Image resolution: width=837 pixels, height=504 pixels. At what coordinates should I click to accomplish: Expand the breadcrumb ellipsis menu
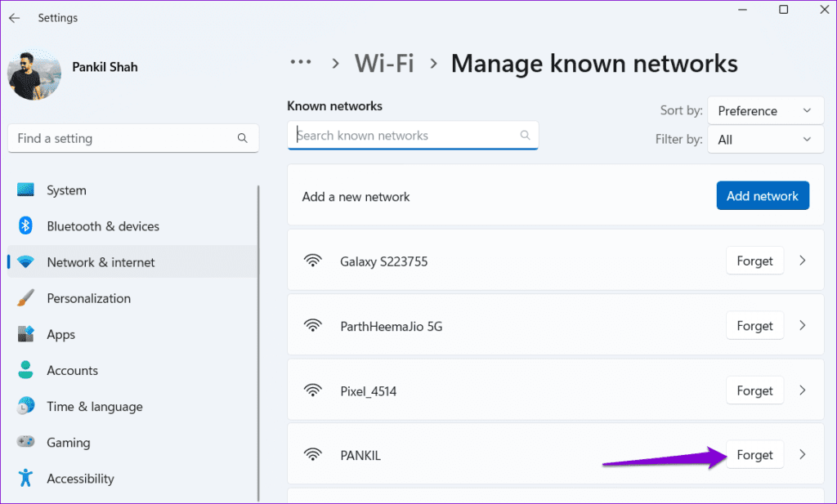tap(301, 62)
